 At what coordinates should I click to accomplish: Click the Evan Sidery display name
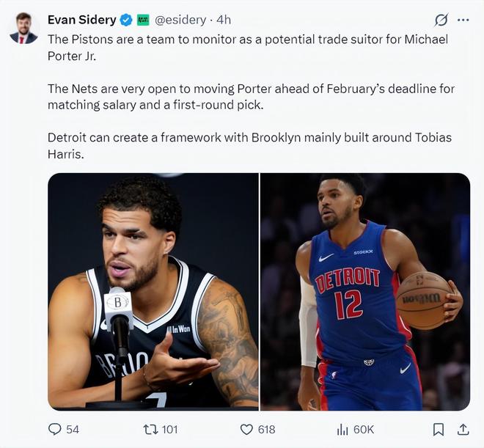coord(82,20)
